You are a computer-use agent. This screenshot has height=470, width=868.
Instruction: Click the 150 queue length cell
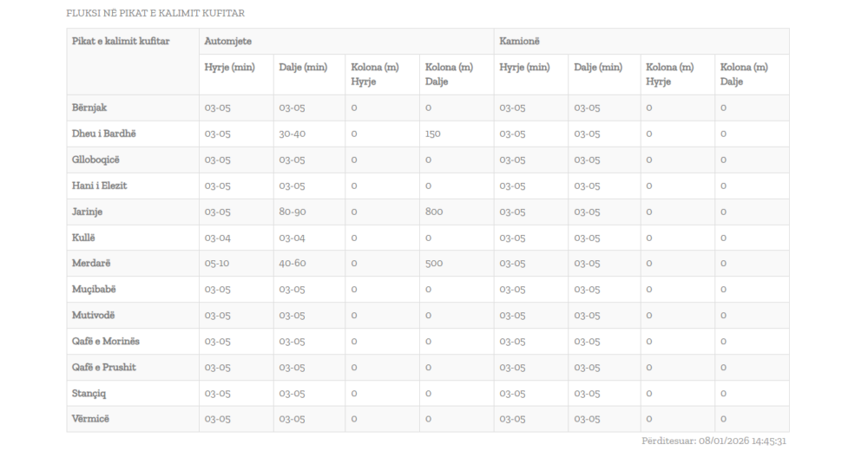434,134
